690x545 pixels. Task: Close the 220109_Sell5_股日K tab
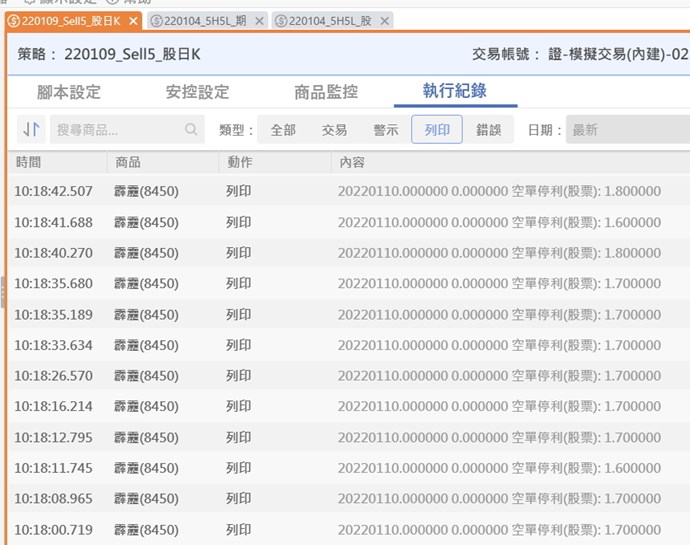point(134,21)
